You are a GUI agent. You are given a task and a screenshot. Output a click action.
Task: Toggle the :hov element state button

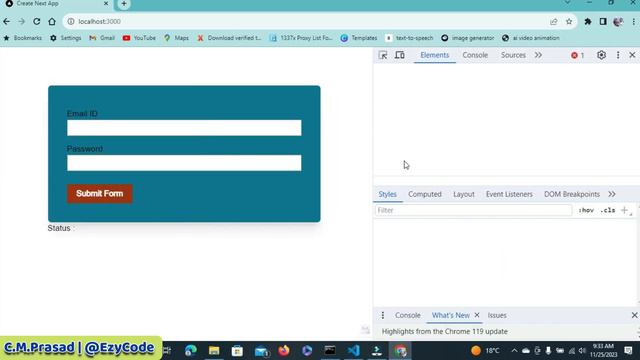click(x=586, y=210)
